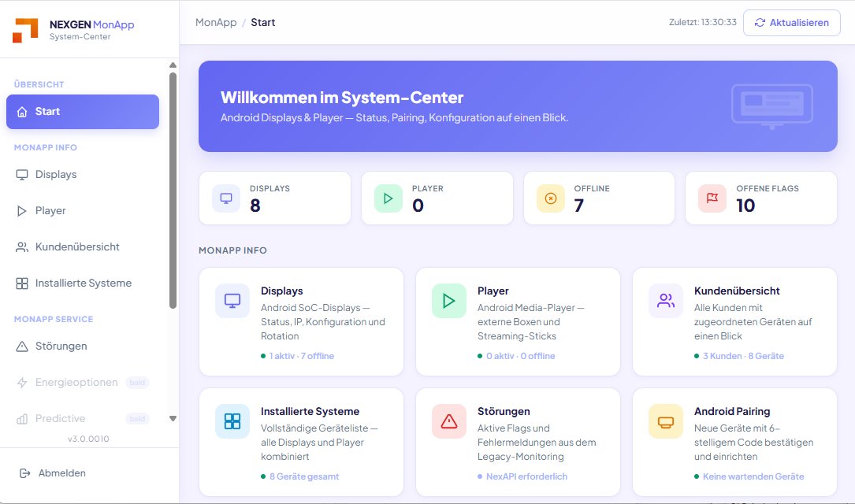Open the Installierte Systeme card title
The width and height of the screenshot is (855, 504).
310,411
